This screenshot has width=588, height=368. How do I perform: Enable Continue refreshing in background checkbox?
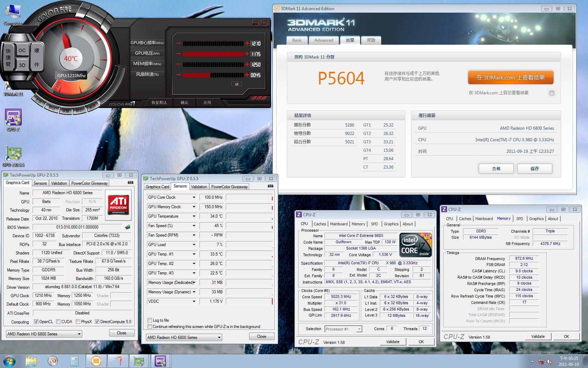(x=150, y=327)
